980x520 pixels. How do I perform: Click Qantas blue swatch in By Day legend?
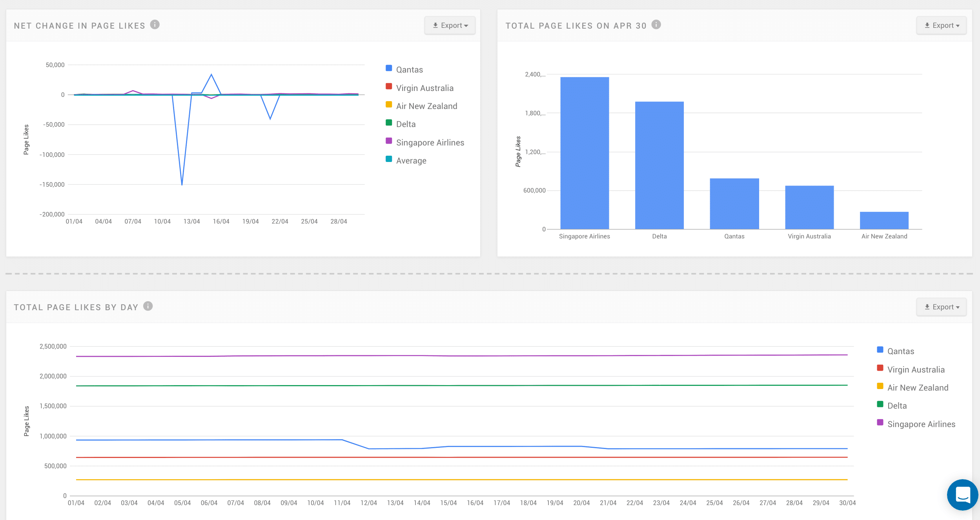point(880,350)
